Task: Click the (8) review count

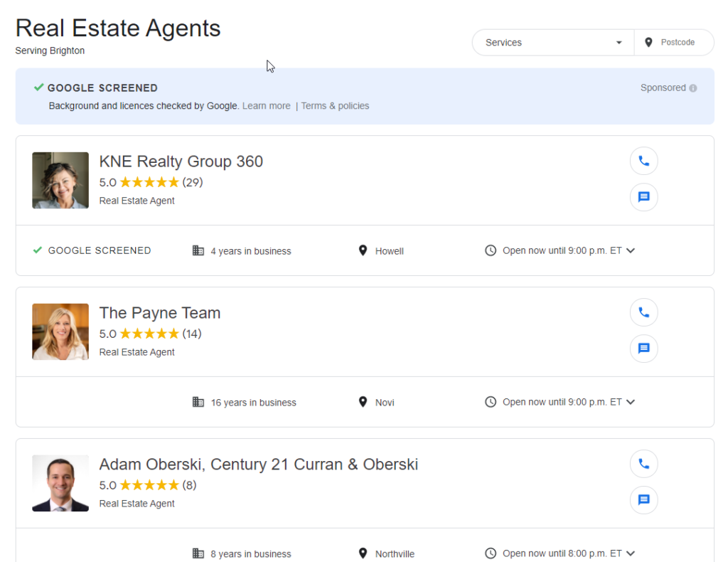Action: 189,485
